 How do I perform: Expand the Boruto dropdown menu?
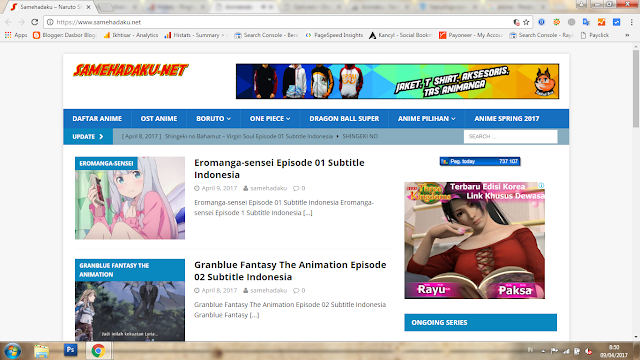(213, 118)
